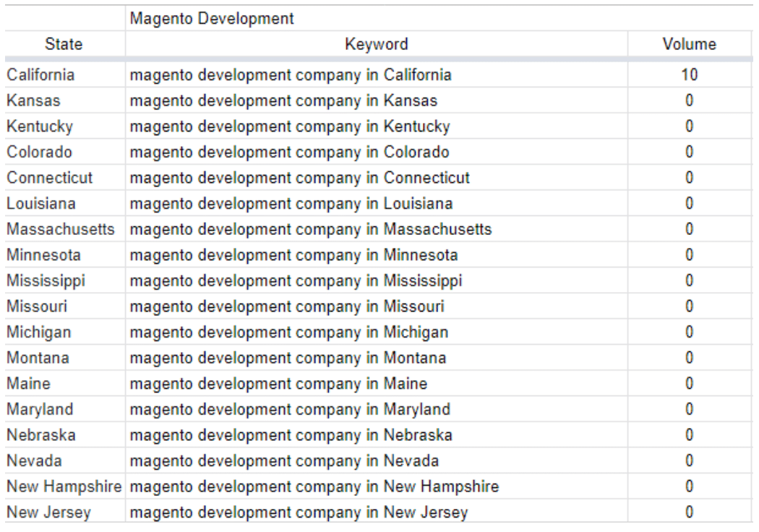Select the 'Kentucky' state cell
Image resolution: width=759 pixels, height=532 pixels.
[x=64, y=126]
